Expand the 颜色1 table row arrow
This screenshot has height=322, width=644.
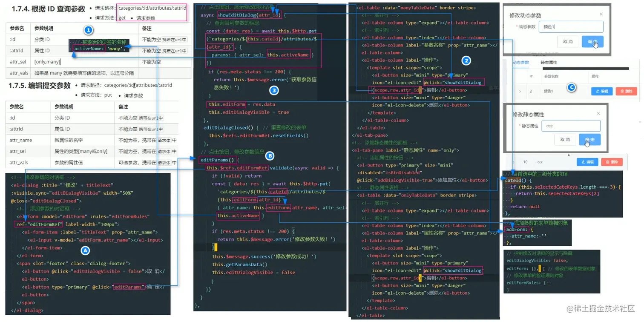pos(520,91)
